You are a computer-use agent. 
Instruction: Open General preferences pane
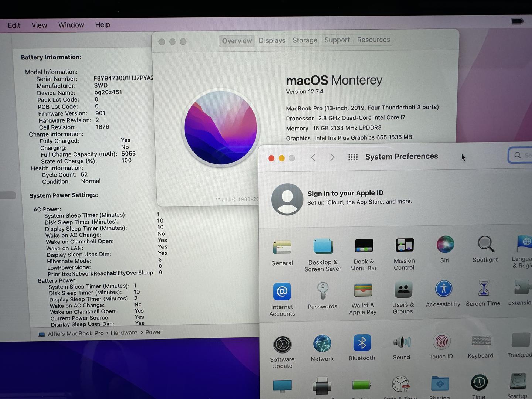tap(282, 253)
